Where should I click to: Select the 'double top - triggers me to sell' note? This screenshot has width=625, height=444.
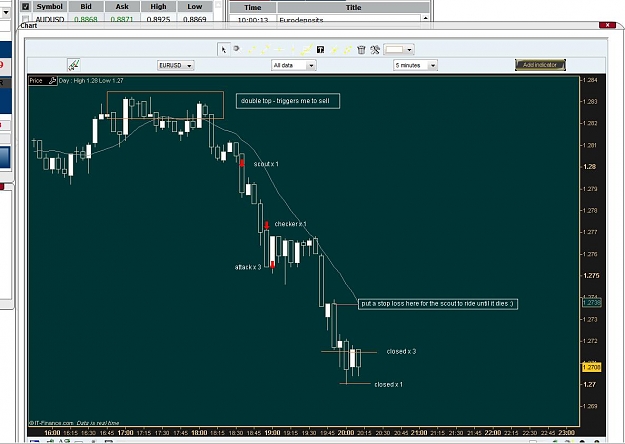[287, 101]
